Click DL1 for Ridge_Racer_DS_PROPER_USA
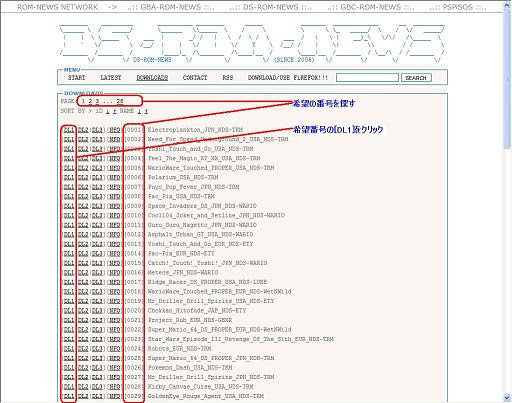This screenshot has height=403, width=512. [x=69, y=282]
